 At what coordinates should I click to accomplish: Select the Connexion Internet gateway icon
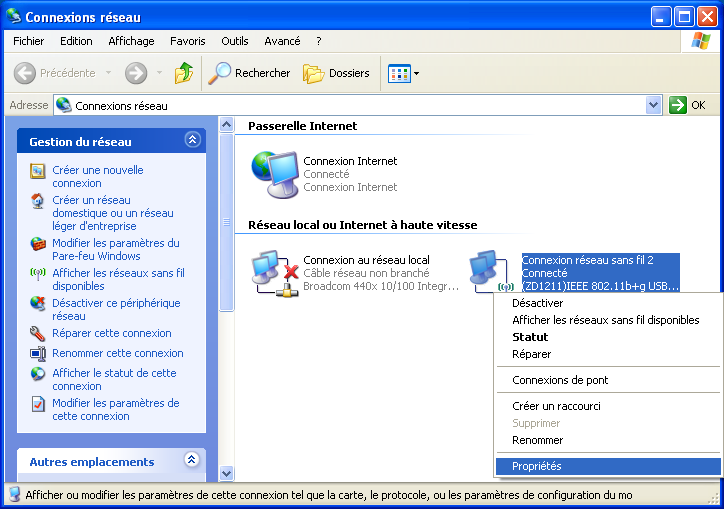pos(275,175)
